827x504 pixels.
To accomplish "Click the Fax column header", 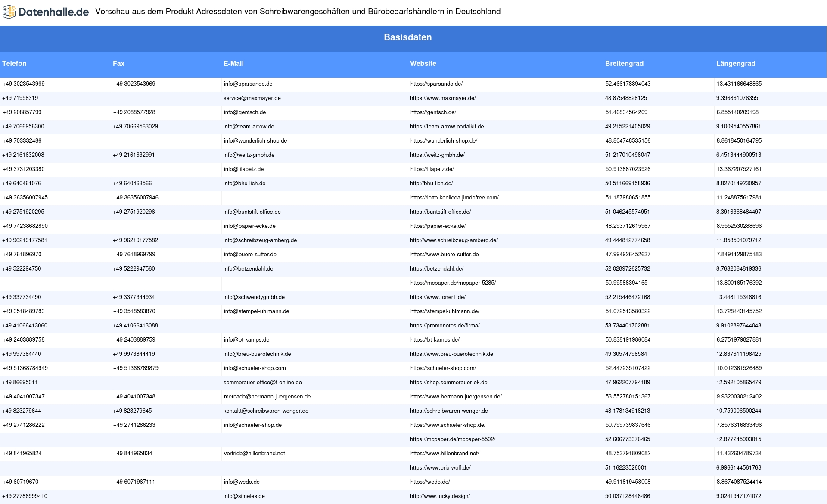I will [x=118, y=64].
